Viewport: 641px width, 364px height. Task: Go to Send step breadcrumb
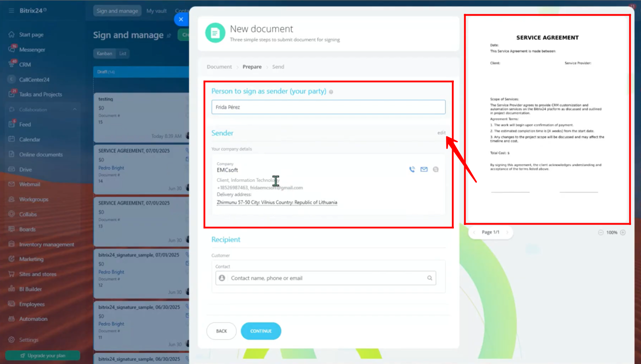tap(278, 67)
